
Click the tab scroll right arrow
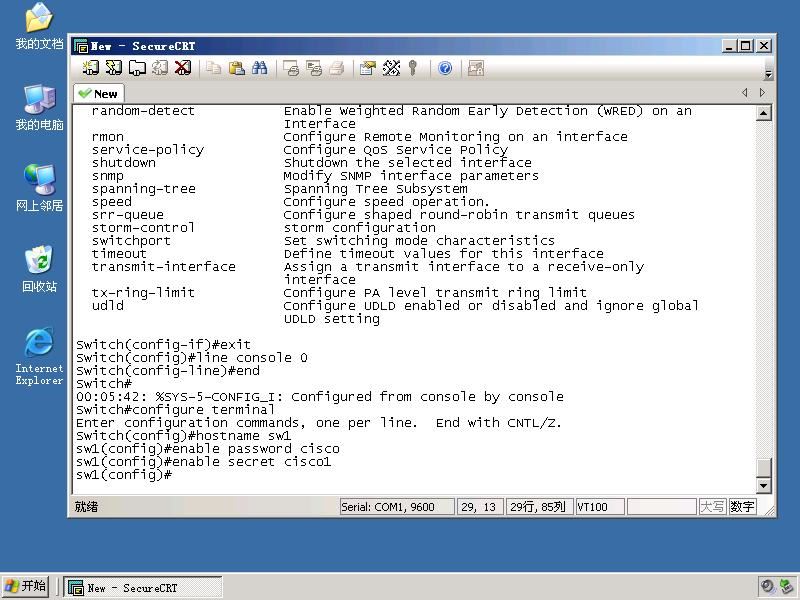click(762, 92)
